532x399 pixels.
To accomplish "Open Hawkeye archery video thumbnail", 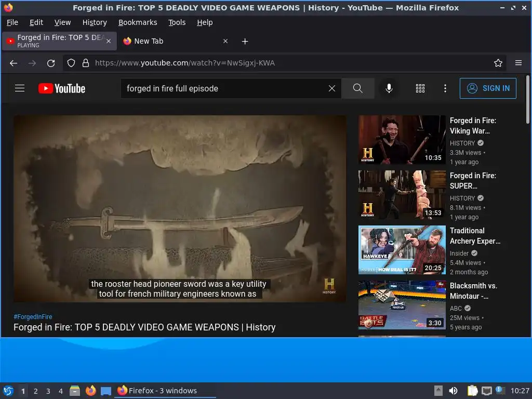I will (x=402, y=250).
